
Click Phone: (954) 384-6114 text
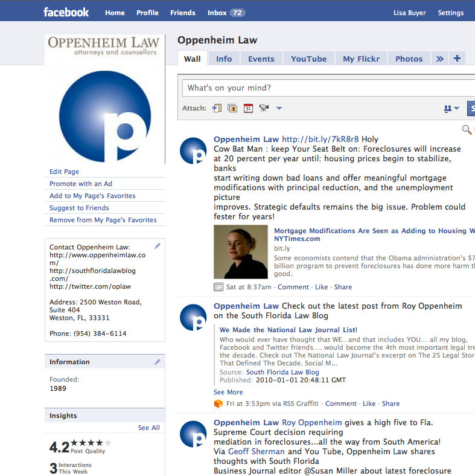click(88, 333)
